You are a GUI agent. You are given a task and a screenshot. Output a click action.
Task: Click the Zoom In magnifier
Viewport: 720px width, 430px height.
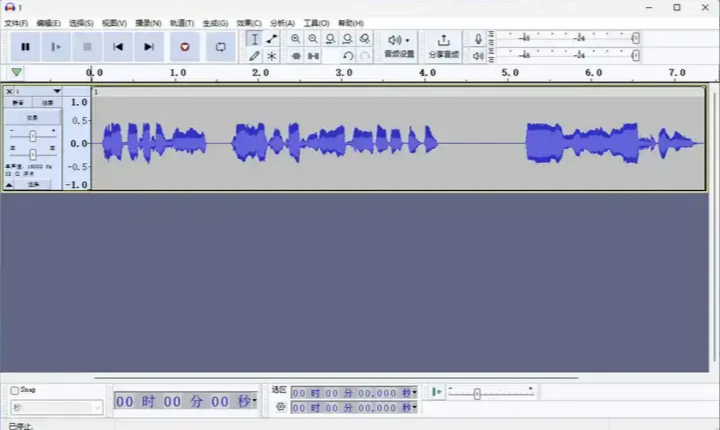(x=296, y=38)
